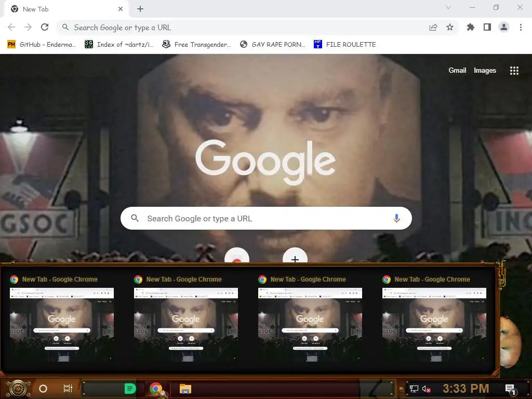Switch to third New Tab preview thumbnail
Image resolution: width=532 pixels, height=399 pixels.
310,325
